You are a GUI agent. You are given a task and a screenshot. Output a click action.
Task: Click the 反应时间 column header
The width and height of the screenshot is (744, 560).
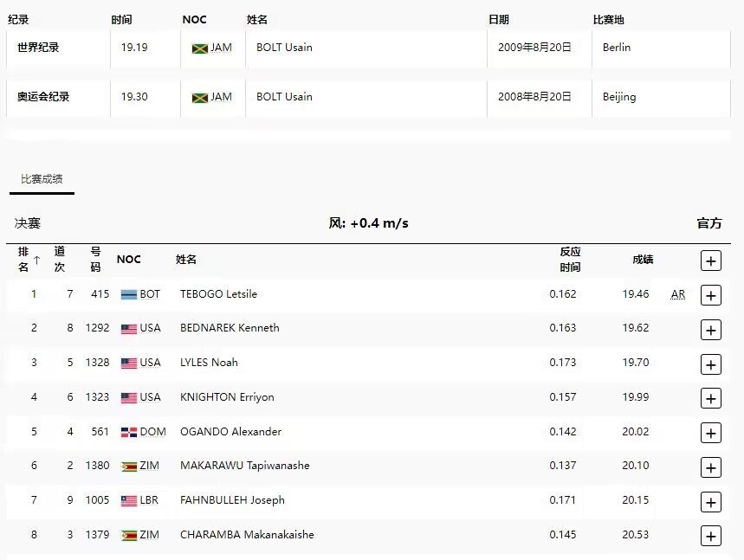coord(570,260)
